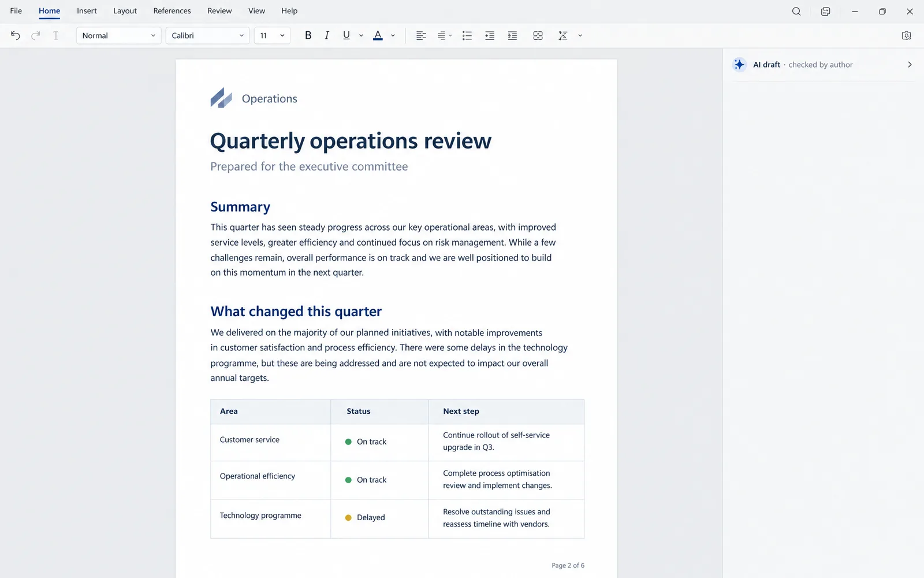Screen dimensions: 924x578
Task: Toggle italic formatting
Action: [327, 36]
